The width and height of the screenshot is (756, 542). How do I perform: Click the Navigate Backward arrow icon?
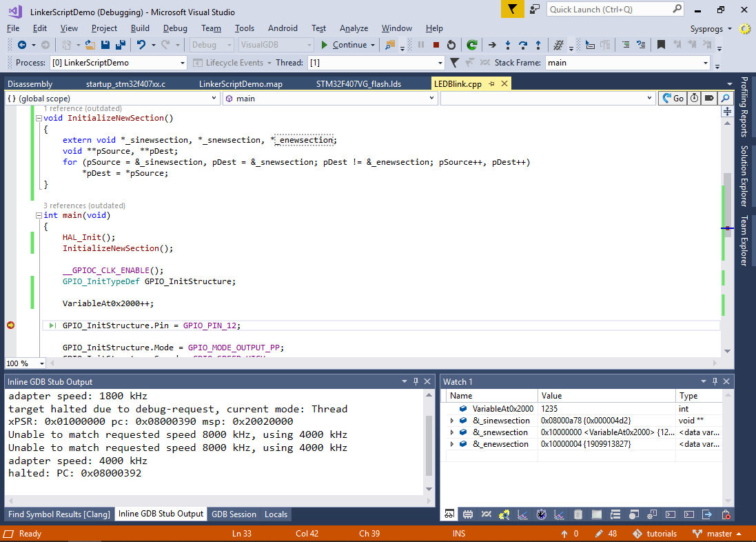[x=21, y=45]
